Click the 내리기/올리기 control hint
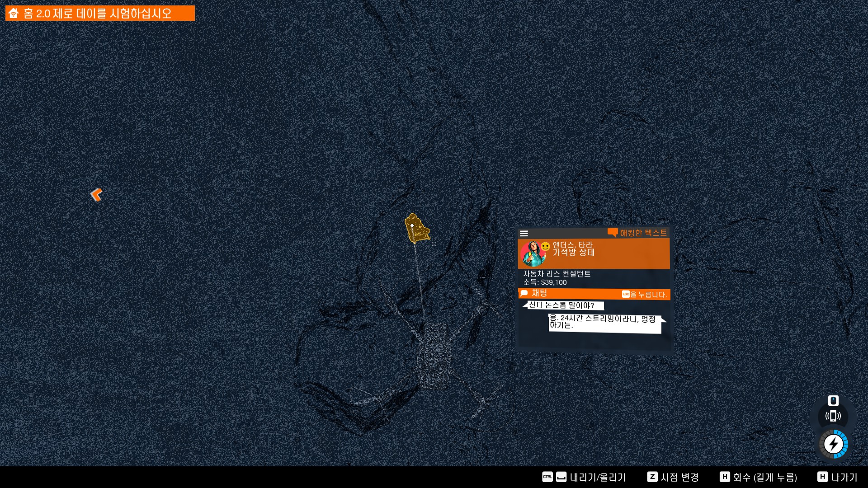 point(597,477)
